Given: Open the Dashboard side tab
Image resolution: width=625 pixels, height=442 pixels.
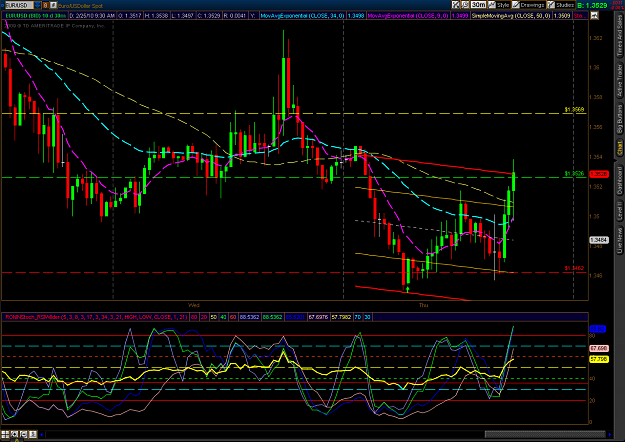Looking at the screenshot, I should (x=620, y=180).
